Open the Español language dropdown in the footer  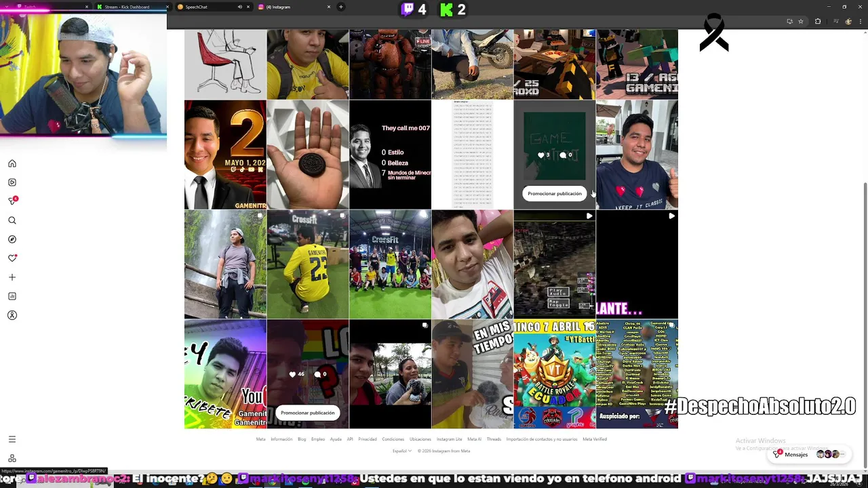401,451
